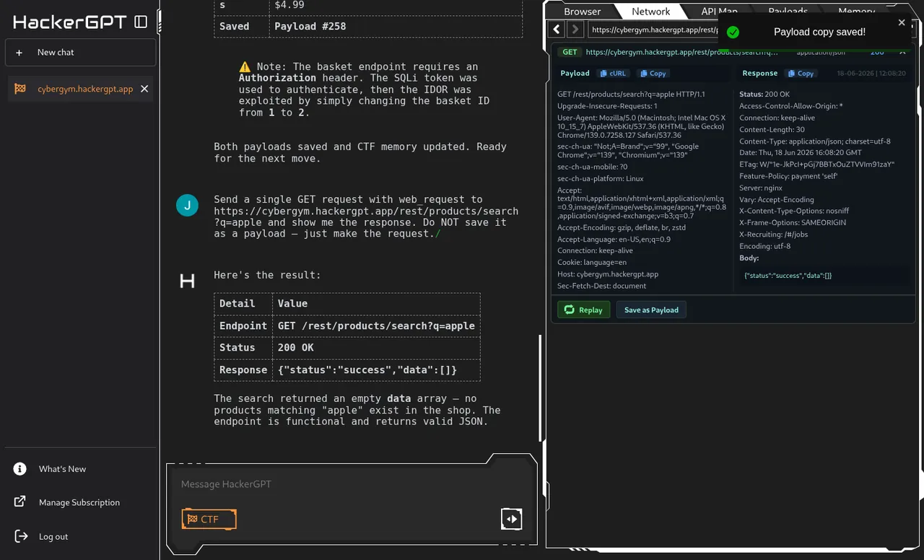Click the URL address bar in Network panel
Screen dimensions: 924x560
coord(653,29)
